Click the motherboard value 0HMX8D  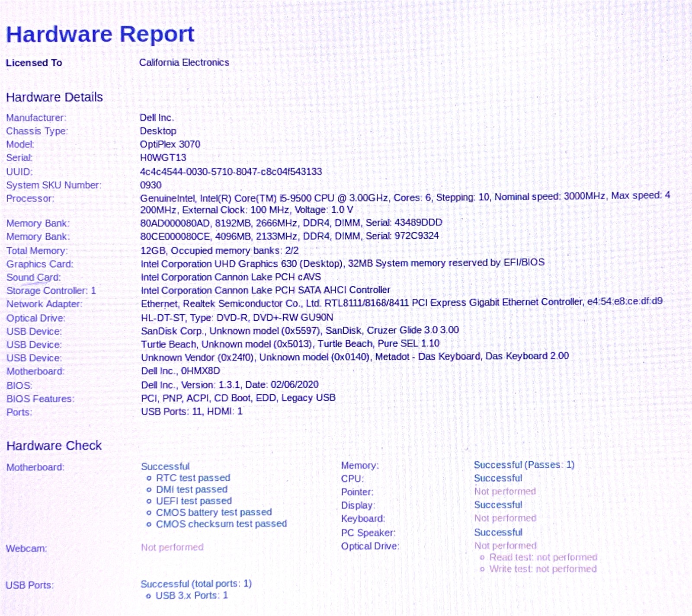pos(181,371)
